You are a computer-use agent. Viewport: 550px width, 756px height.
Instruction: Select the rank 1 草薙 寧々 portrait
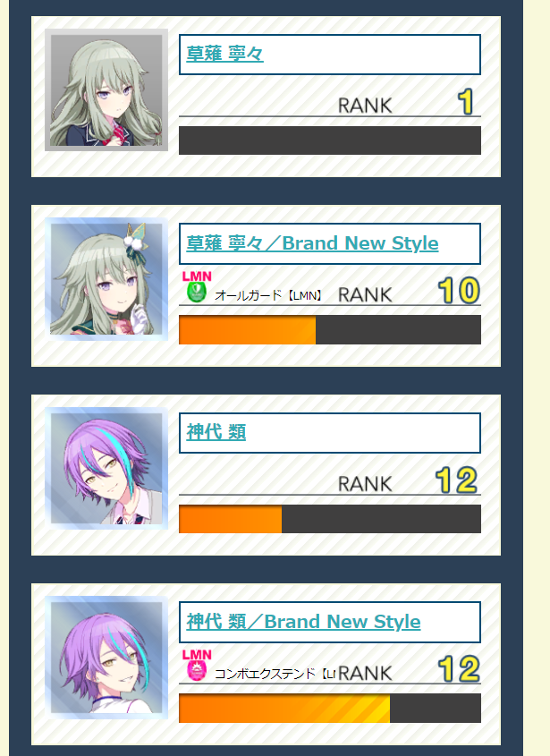pyautogui.click(x=106, y=90)
